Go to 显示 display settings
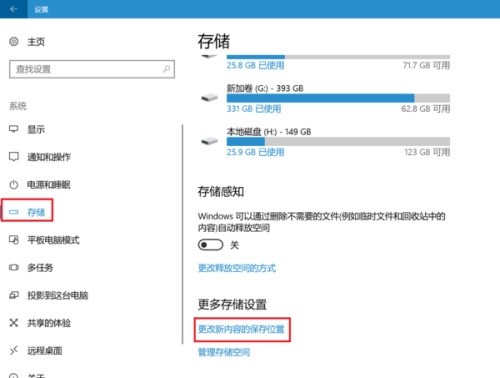Viewport: 500px width, 378px height. (x=36, y=129)
